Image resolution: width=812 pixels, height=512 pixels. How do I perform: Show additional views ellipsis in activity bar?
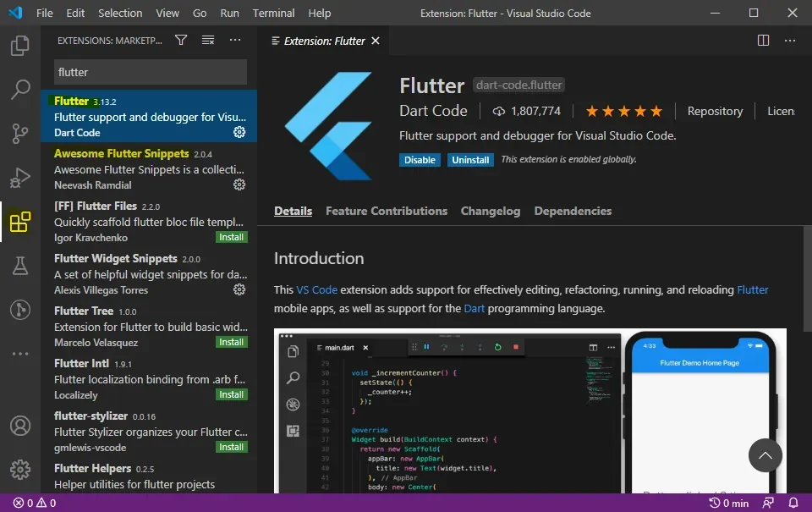tap(20, 354)
